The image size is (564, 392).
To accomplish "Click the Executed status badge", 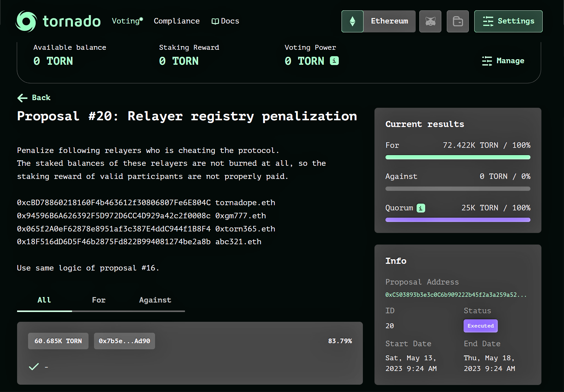I will click(x=481, y=326).
